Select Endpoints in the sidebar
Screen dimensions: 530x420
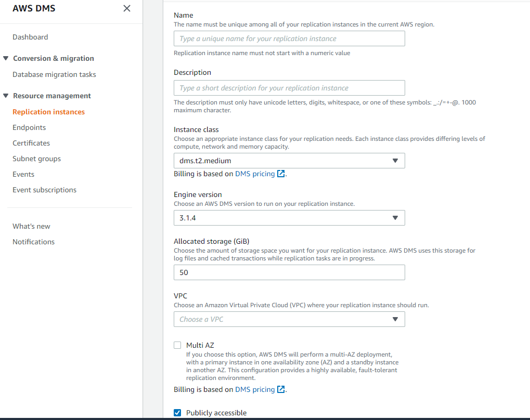click(x=29, y=127)
